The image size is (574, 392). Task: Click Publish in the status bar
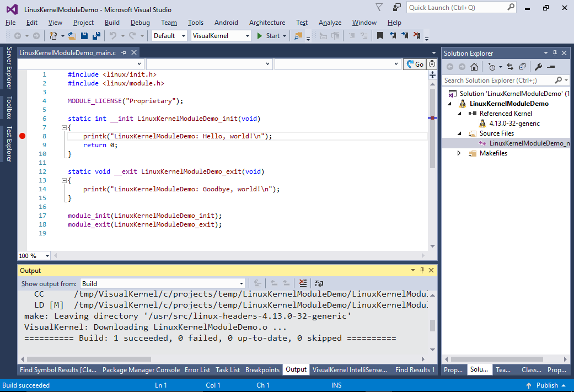click(x=546, y=385)
